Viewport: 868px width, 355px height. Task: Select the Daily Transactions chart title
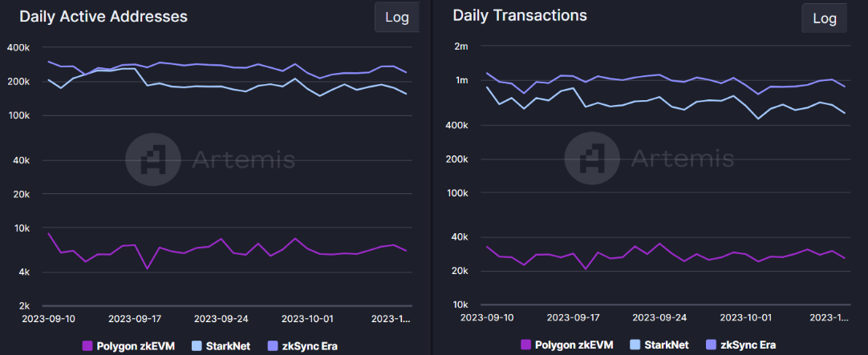click(x=519, y=15)
